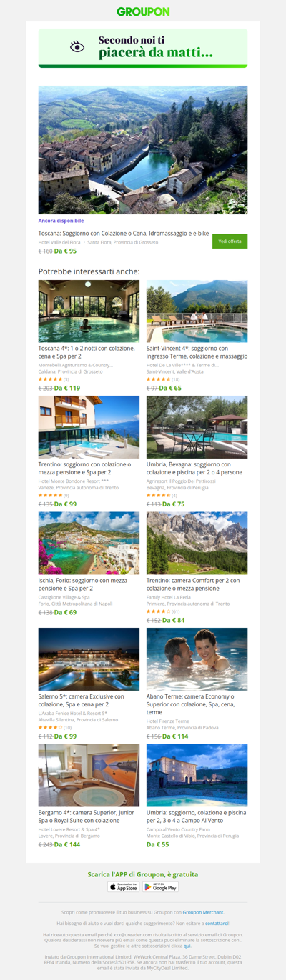Click the contattarci link in footer

click(217, 924)
